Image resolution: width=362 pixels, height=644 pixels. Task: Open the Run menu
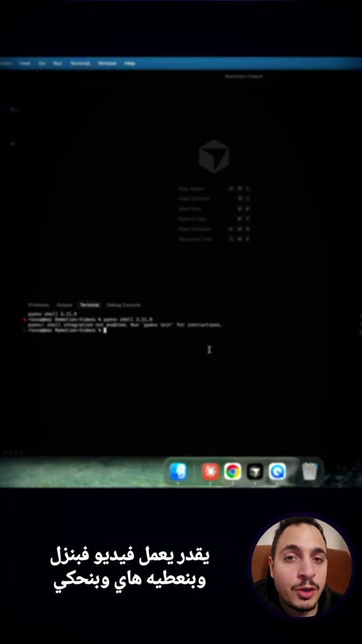(x=57, y=63)
